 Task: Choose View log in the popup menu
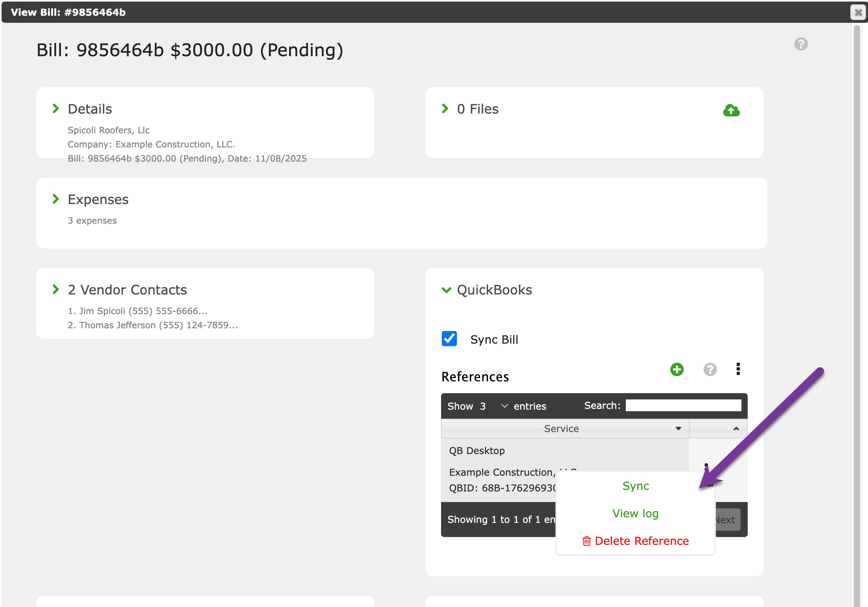635,513
